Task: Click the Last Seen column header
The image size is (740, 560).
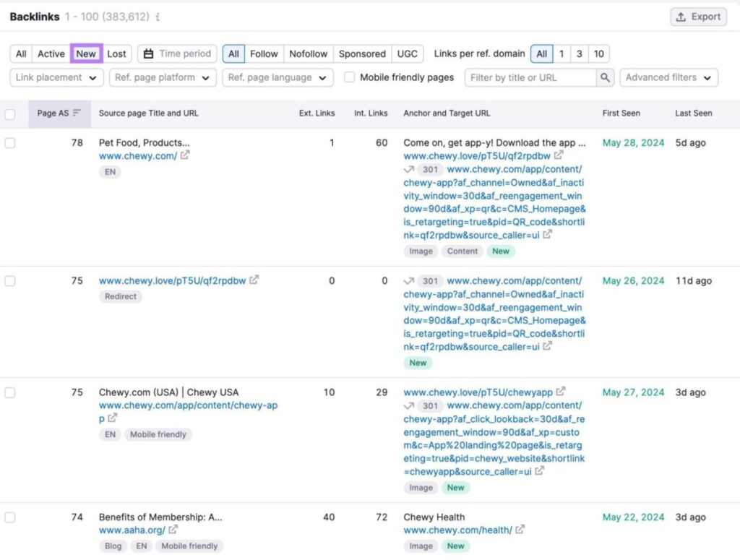Action: 693,113
